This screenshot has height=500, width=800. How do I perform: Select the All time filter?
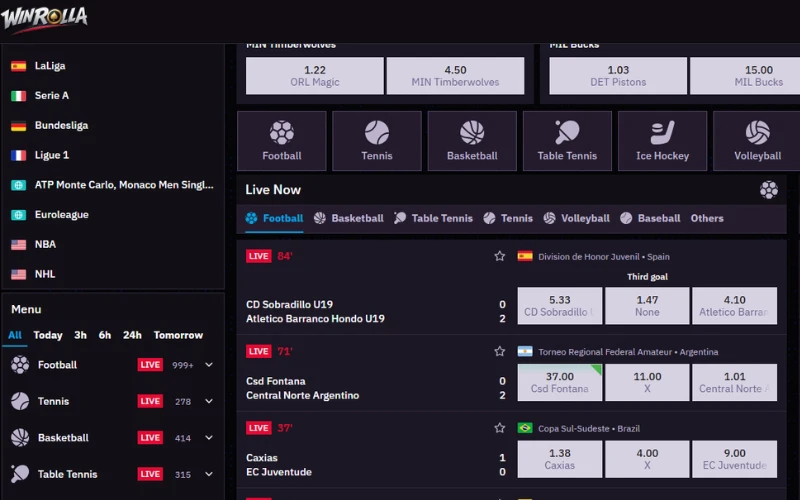coord(15,335)
